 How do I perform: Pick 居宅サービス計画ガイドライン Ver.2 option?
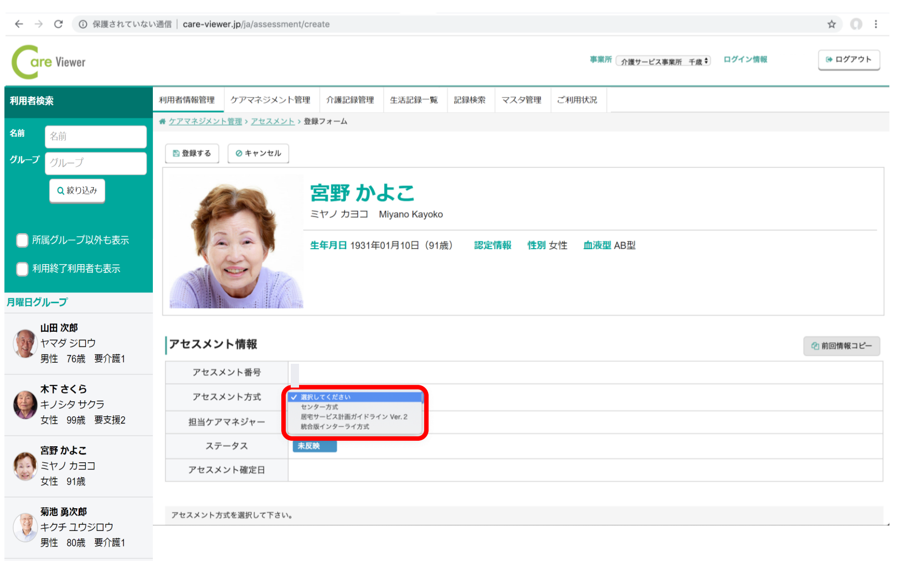354,417
